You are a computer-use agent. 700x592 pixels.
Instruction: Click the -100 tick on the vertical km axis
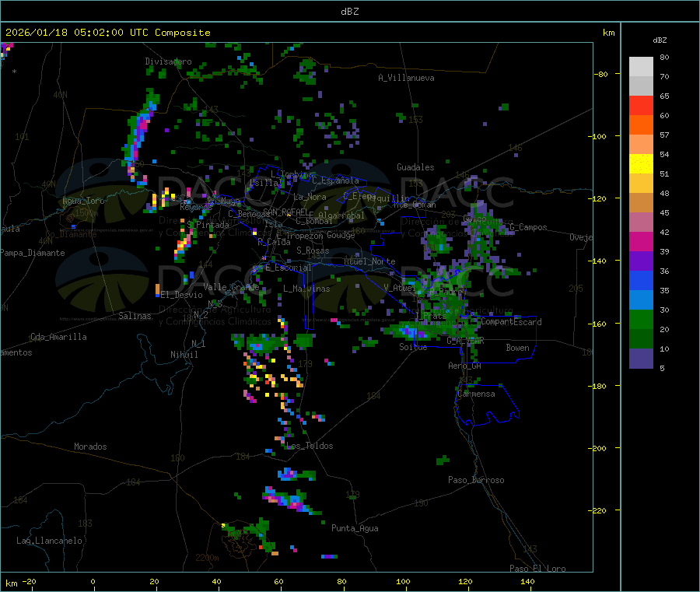click(x=597, y=136)
